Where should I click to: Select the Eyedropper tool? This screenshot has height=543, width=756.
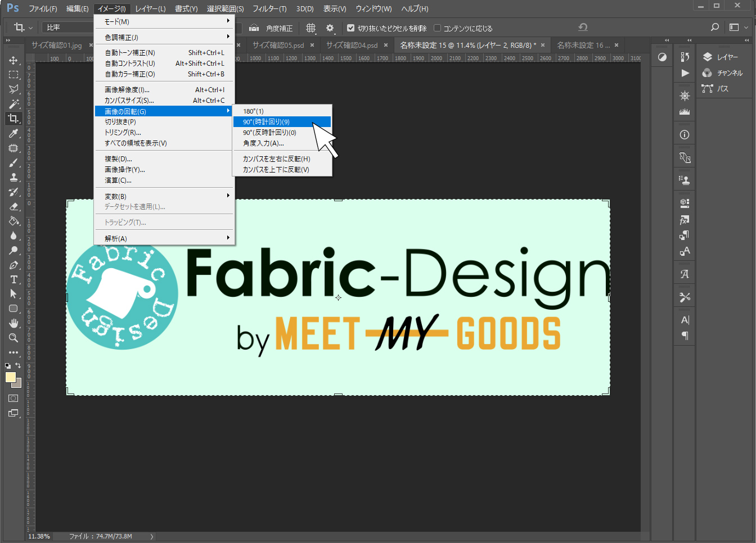[13, 133]
